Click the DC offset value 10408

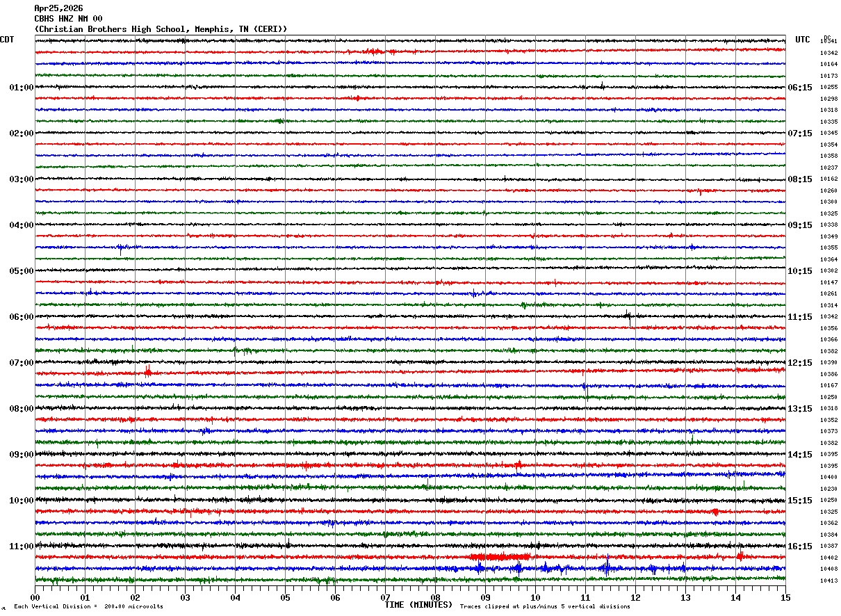[828, 569]
